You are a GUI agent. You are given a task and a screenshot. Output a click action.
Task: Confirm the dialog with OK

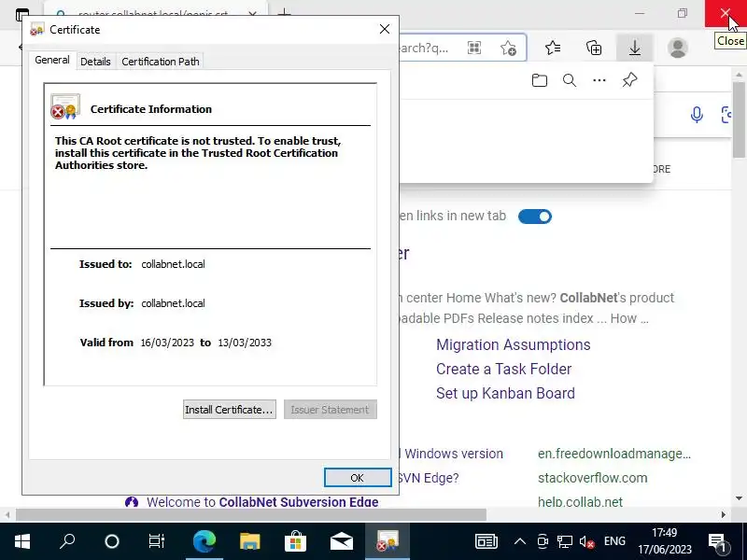(358, 478)
